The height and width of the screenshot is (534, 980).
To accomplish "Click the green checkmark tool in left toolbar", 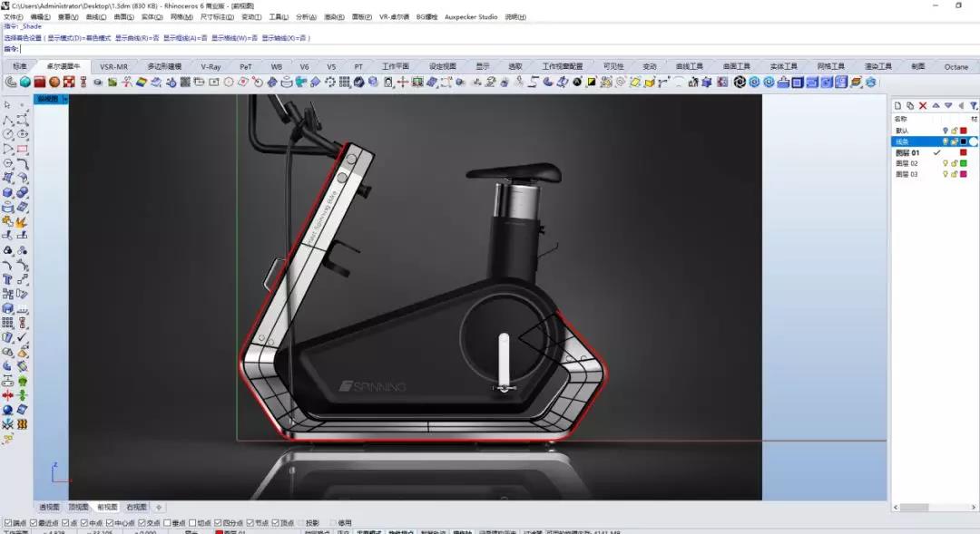I will (x=23, y=337).
